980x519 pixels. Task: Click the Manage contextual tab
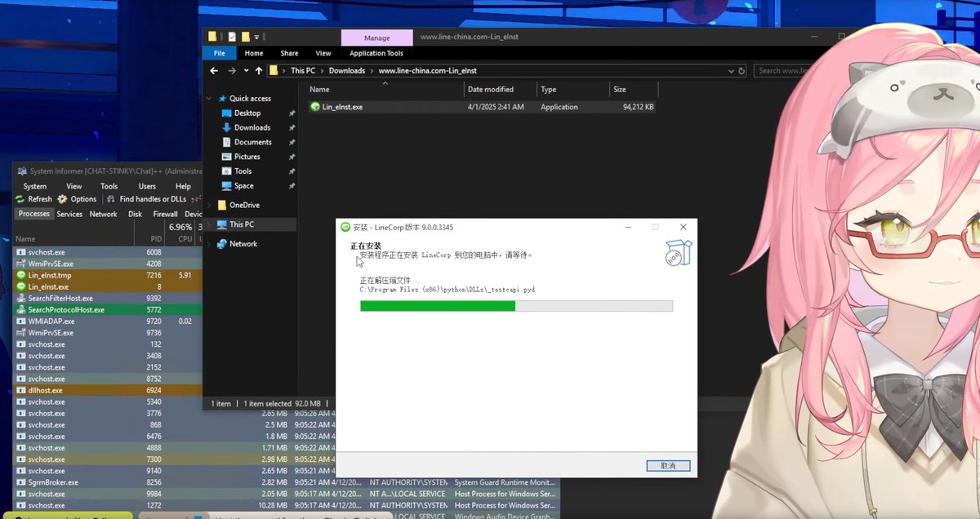tap(376, 38)
